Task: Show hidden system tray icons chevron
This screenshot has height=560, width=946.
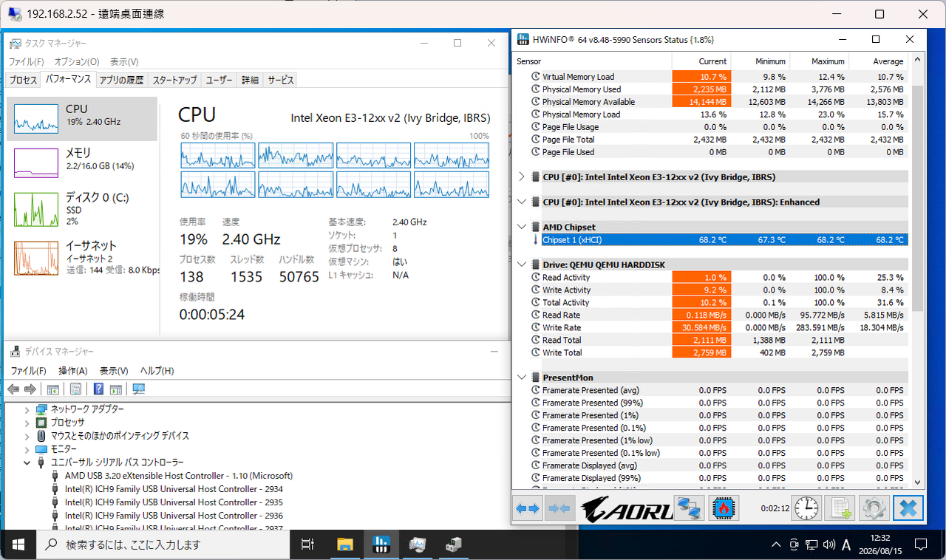Action: 775,545
